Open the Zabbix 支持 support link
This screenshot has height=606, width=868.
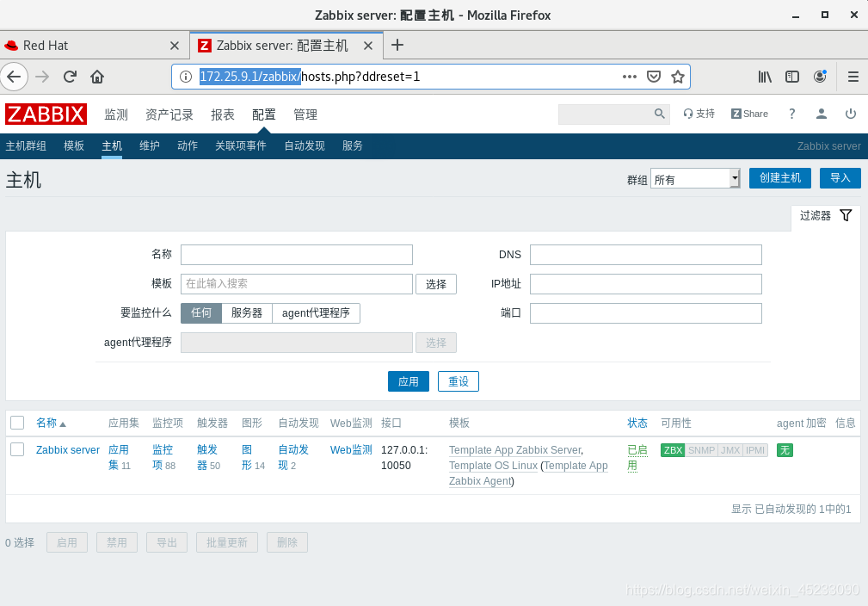click(699, 114)
